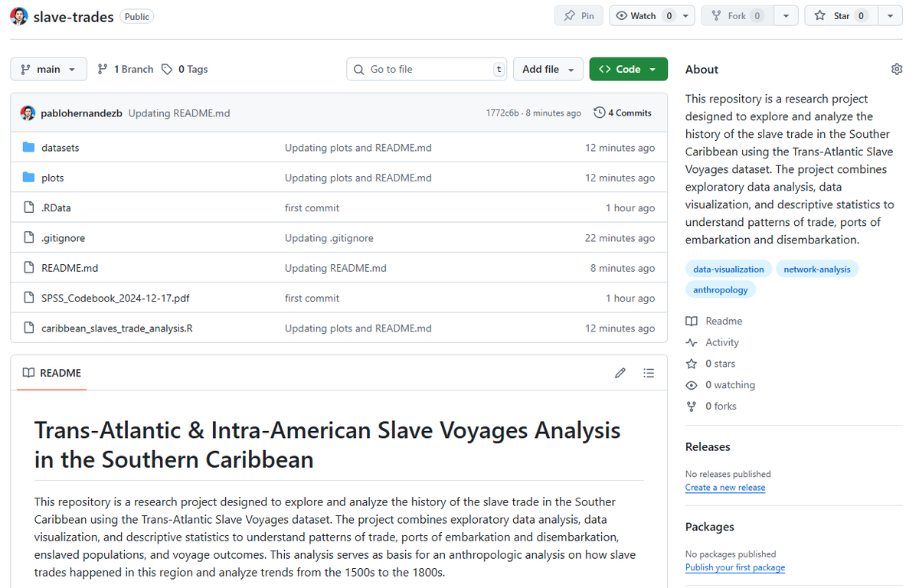Image resolution: width=919 pixels, height=588 pixels.
Task: Open the datasets folder
Action: point(60,148)
